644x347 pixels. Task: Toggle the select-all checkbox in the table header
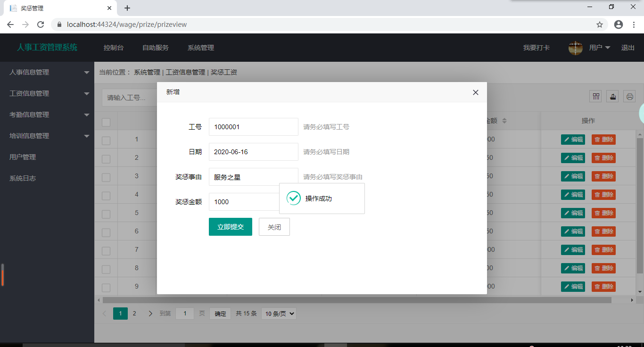[x=106, y=122]
